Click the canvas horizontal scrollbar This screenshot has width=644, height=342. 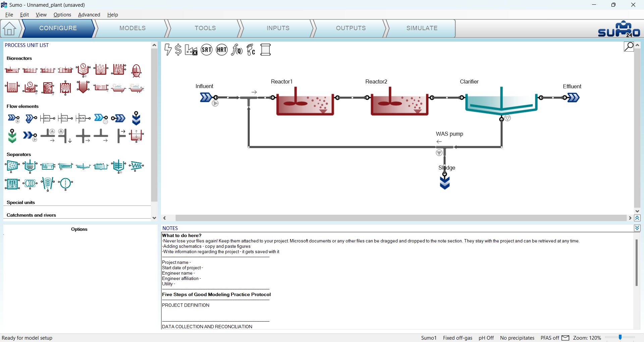(401, 218)
